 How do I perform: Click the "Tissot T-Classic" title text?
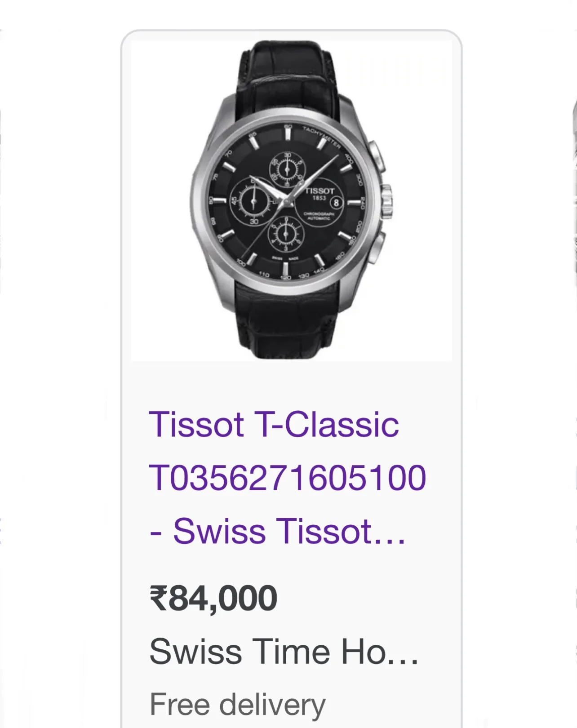[274, 424]
